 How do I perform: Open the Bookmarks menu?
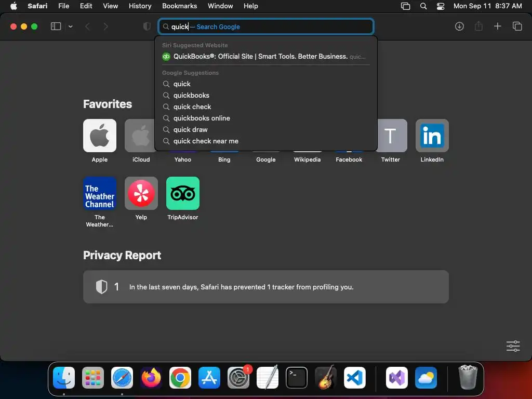click(179, 6)
